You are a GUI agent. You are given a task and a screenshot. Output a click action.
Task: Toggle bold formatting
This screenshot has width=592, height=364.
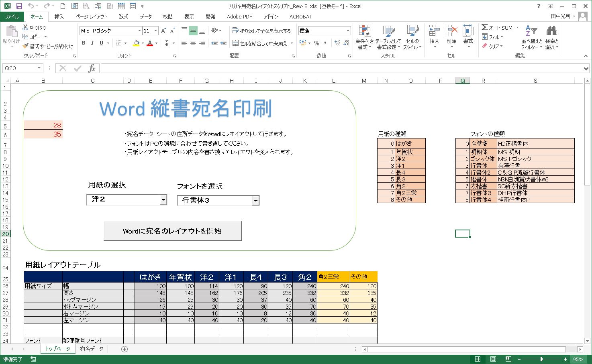tap(84, 43)
